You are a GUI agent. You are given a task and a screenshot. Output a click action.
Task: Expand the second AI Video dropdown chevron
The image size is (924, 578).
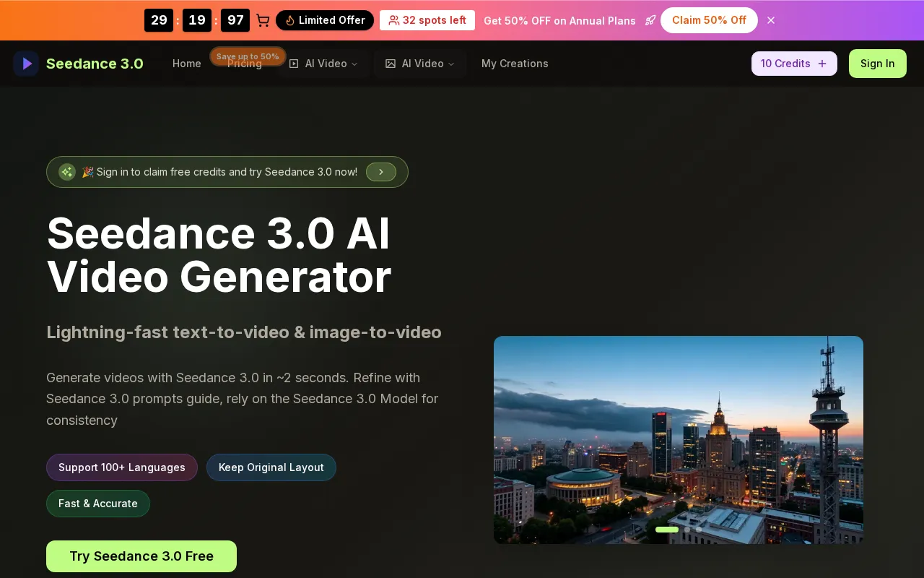tap(451, 64)
